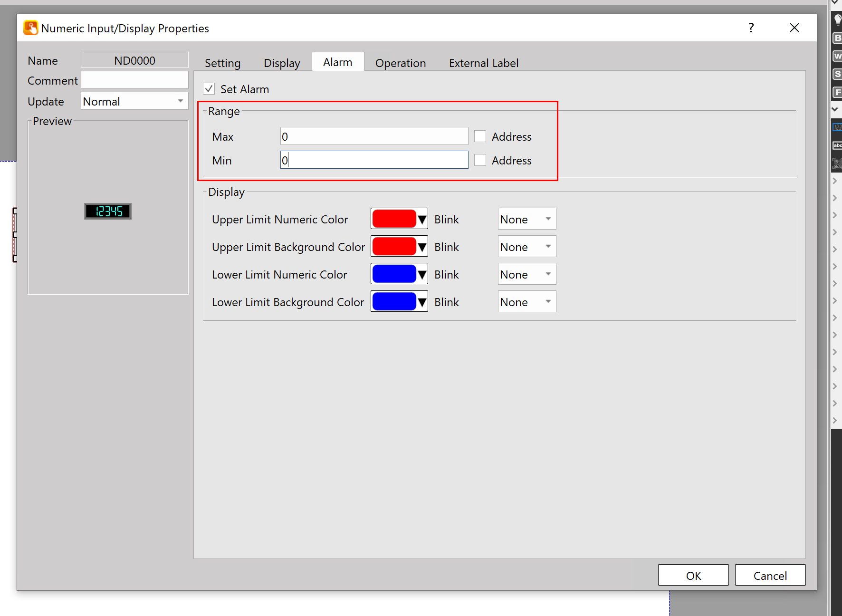Open Blink dropdown for Upper Limit Numeric Color
This screenshot has width=842, height=616.
coord(526,219)
